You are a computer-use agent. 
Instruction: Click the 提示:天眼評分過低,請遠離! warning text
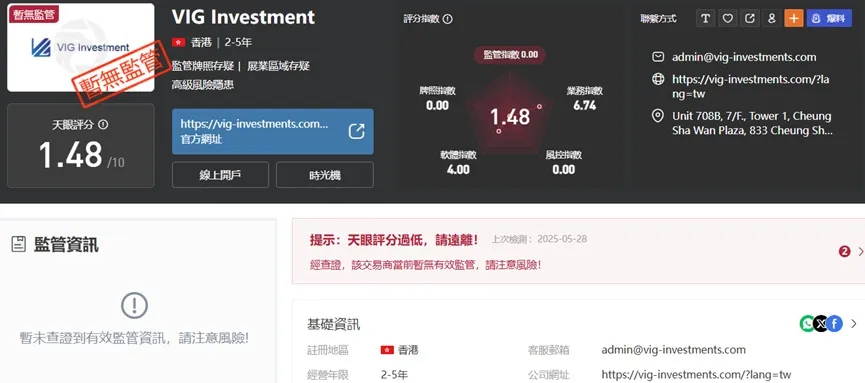(394, 240)
